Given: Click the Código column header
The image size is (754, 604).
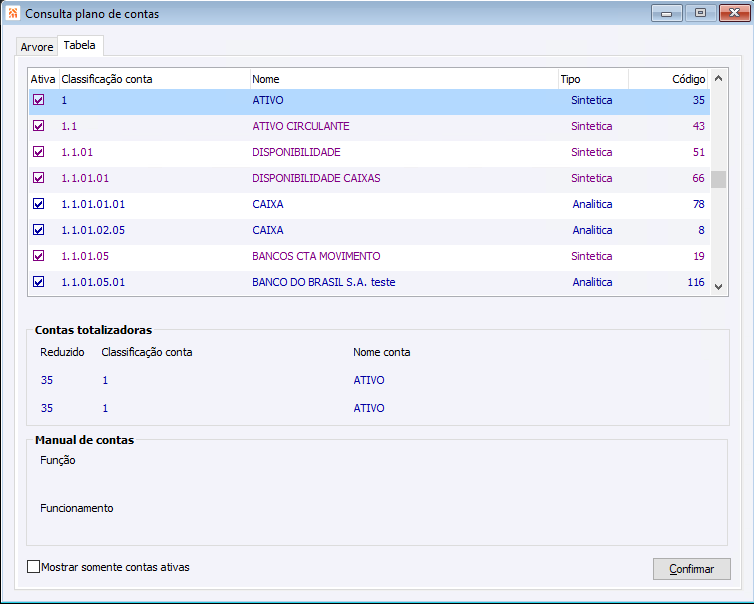Looking at the screenshot, I should pos(668,79).
